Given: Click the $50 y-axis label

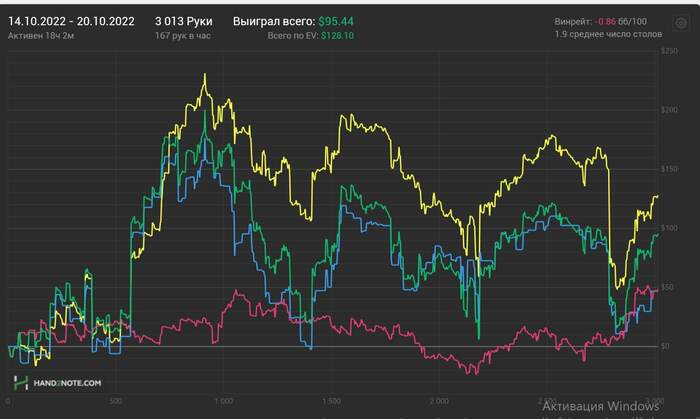Looking at the screenshot, I should 667,287.
